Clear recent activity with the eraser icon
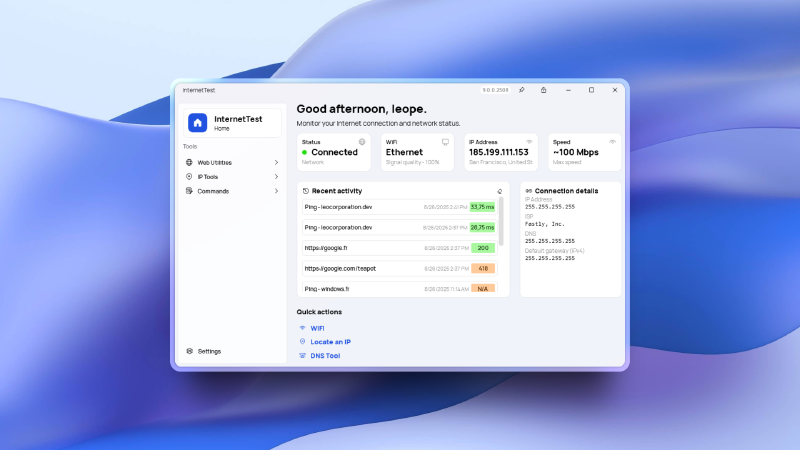Viewport: 800px width, 450px height. pos(499,191)
